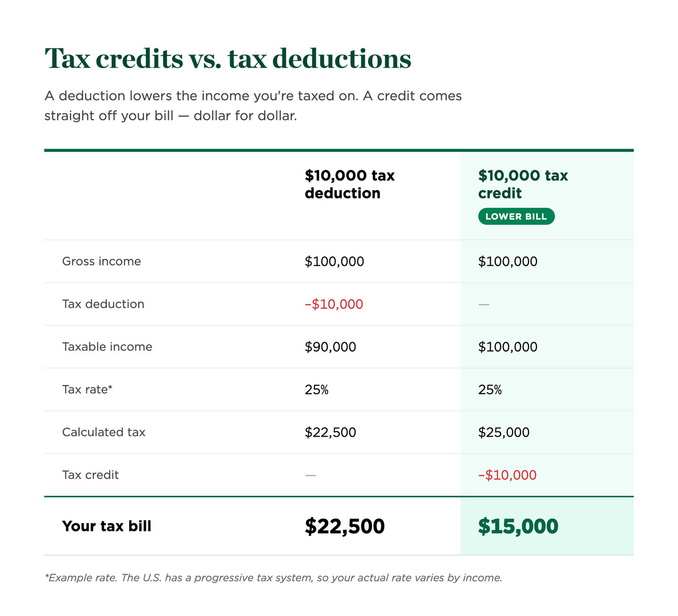Click the green $15,000 tax bill total

(x=518, y=526)
